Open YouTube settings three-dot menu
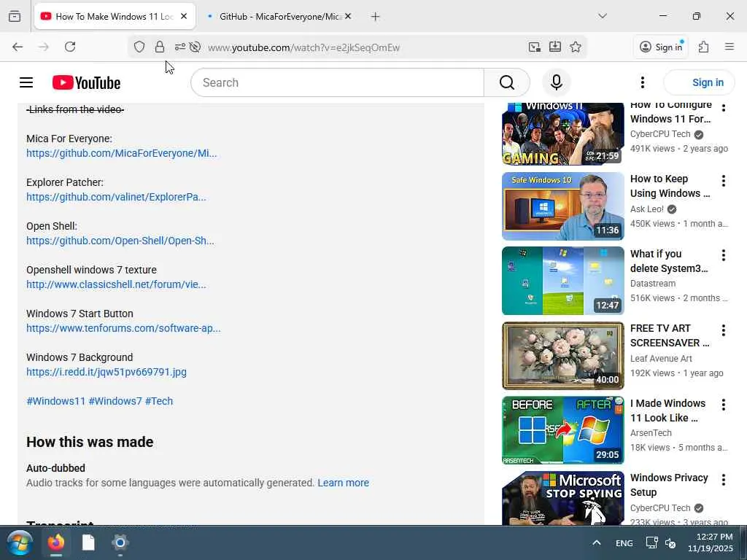Screen dimensions: 747x560 (x=643, y=82)
